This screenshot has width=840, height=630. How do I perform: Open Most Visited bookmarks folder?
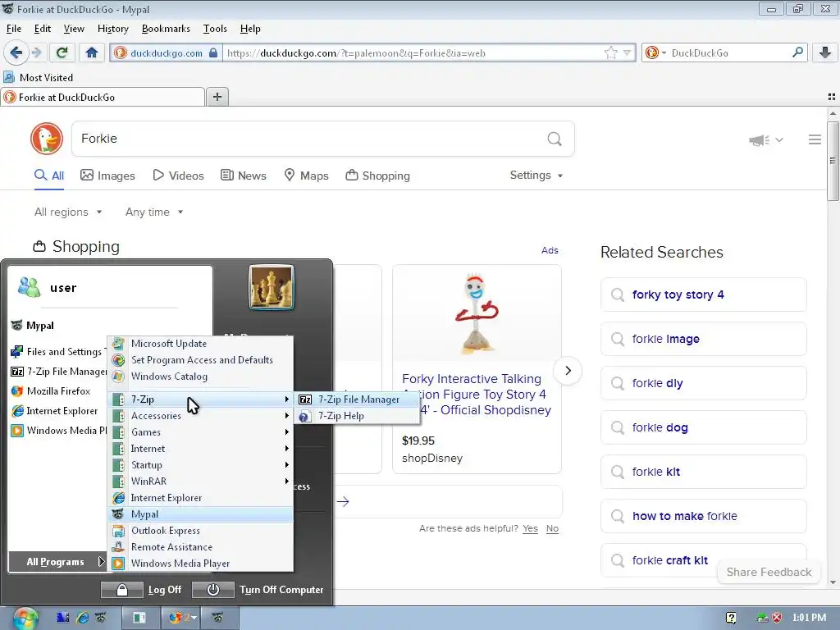[x=38, y=78]
